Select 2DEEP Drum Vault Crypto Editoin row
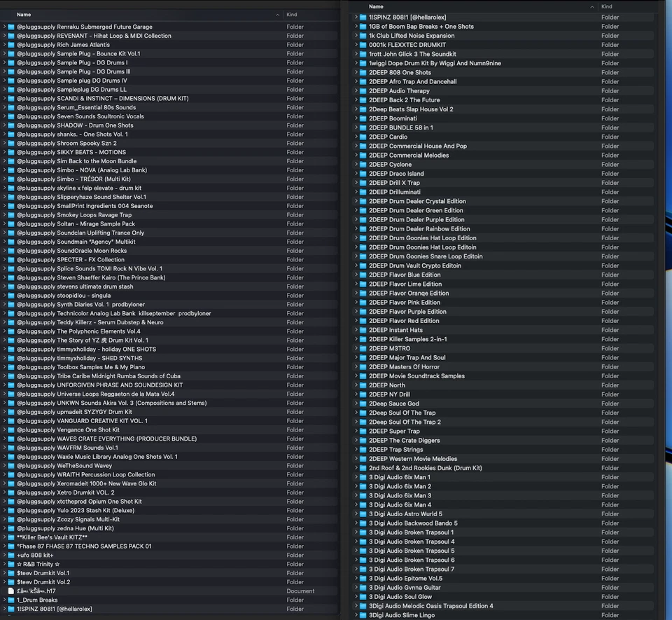The image size is (672, 620). pos(503,266)
